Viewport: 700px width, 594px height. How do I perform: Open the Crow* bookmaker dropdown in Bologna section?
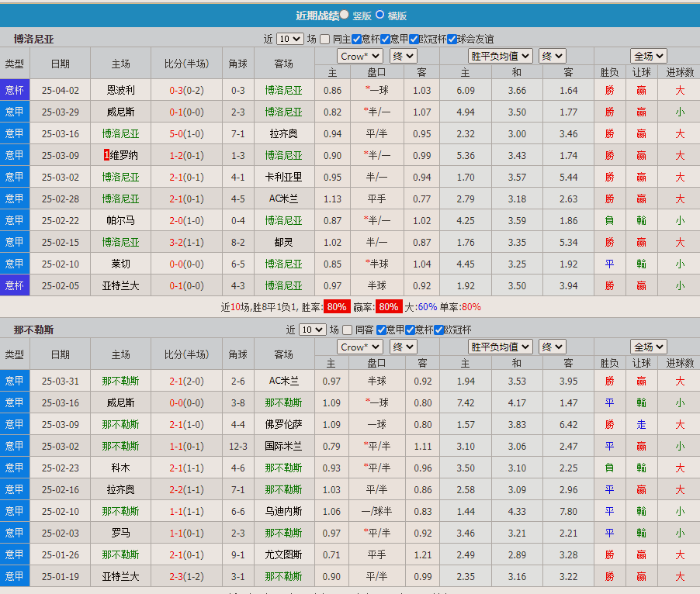click(x=359, y=55)
